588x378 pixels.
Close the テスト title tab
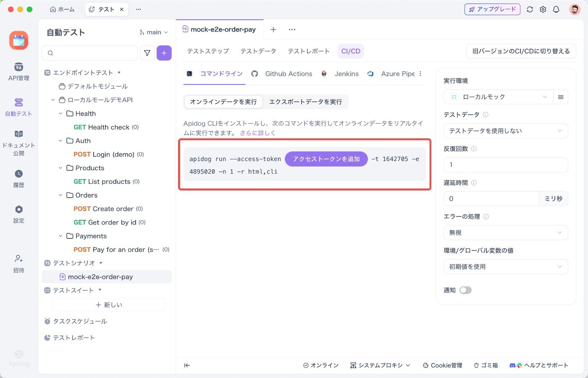pos(122,9)
